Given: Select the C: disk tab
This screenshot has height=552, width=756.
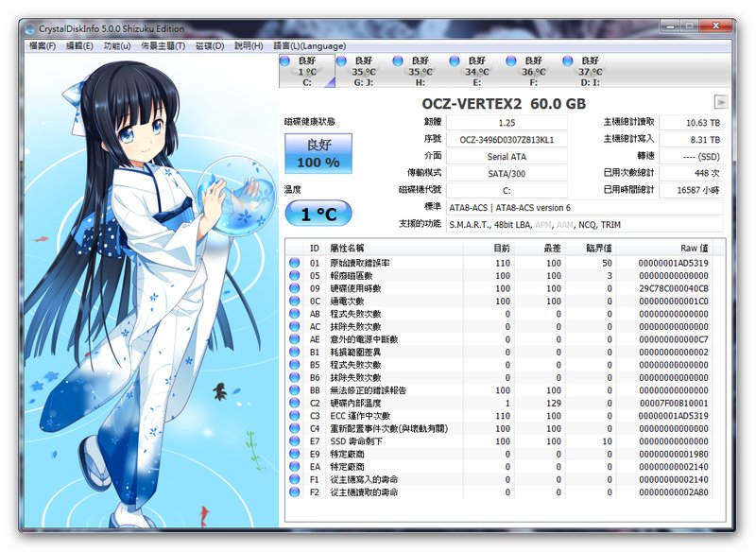Looking at the screenshot, I should pos(307,71).
